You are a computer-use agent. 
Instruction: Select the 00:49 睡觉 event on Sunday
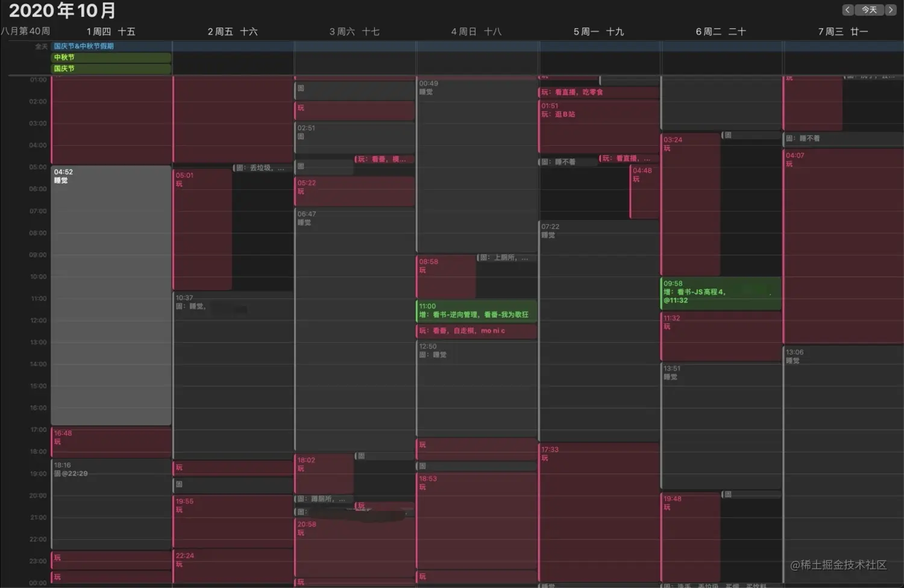pos(476,165)
